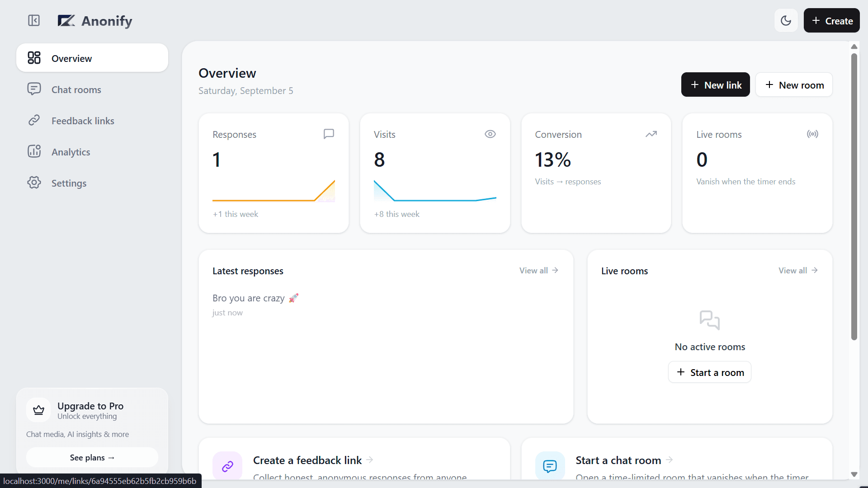Click the Responses sparkline chart
Image resolution: width=868 pixels, height=488 pixels.
pos(274,191)
